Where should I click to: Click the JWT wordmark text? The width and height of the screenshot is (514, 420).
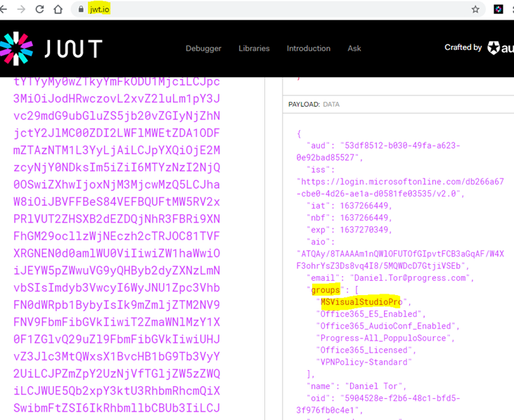(x=73, y=49)
